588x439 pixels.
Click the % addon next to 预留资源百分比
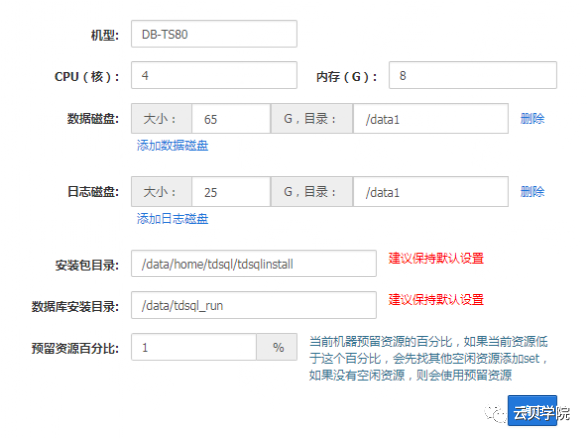[x=277, y=347]
